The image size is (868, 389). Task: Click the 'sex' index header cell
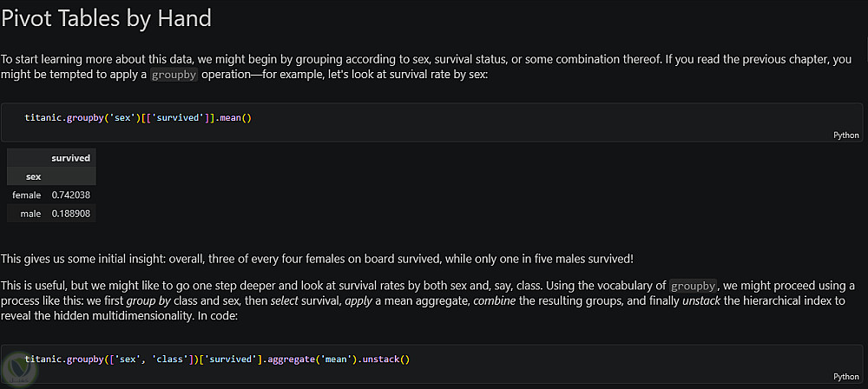pyautogui.click(x=33, y=176)
